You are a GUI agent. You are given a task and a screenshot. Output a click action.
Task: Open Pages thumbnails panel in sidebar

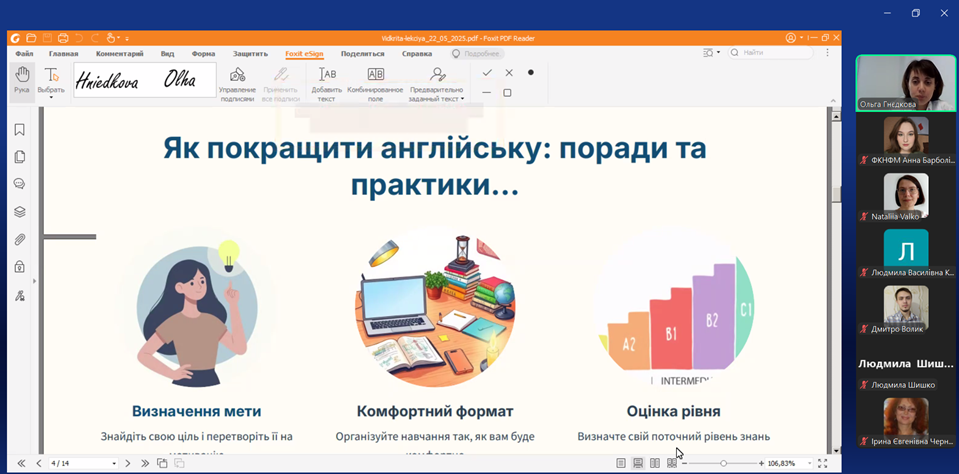click(x=20, y=157)
